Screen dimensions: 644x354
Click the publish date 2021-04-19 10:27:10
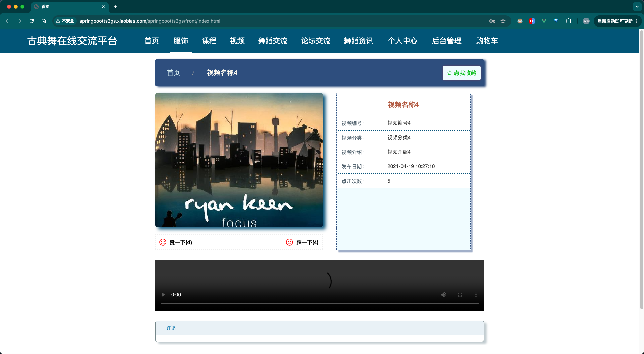[411, 166]
